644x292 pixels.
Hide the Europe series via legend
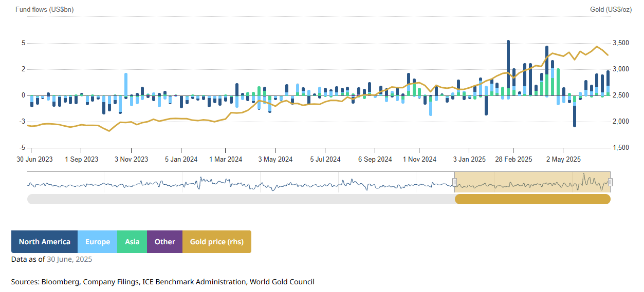pyautogui.click(x=97, y=242)
